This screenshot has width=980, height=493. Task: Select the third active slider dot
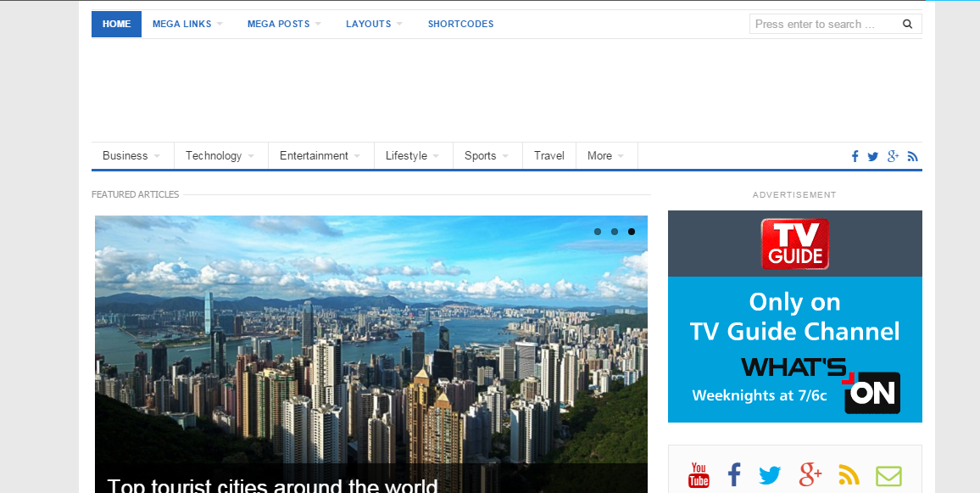point(632,232)
